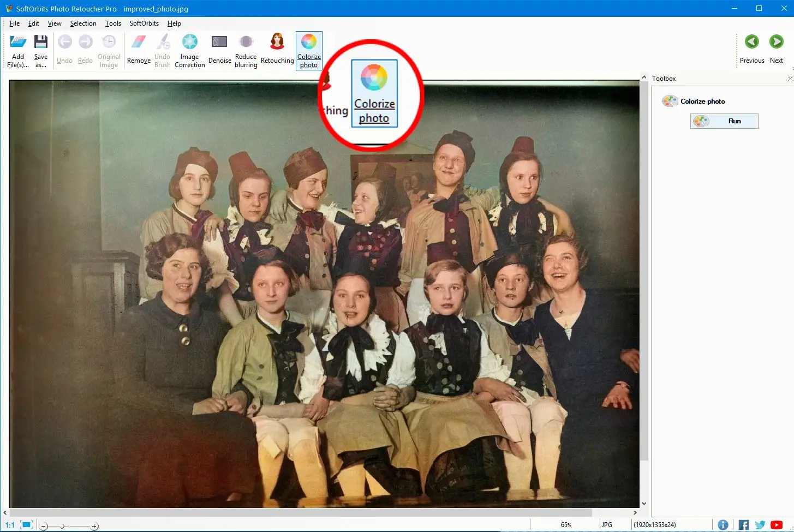Image resolution: width=794 pixels, height=532 pixels.
Task: Select Colorize photo in the toolbar
Action: tap(309, 50)
